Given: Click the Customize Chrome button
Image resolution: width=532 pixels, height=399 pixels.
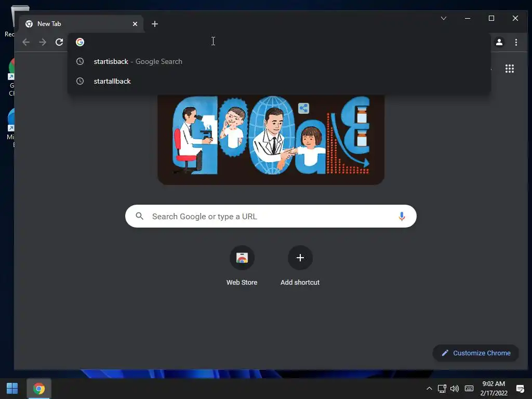Looking at the screenshot, I should [x=476, y=353].
